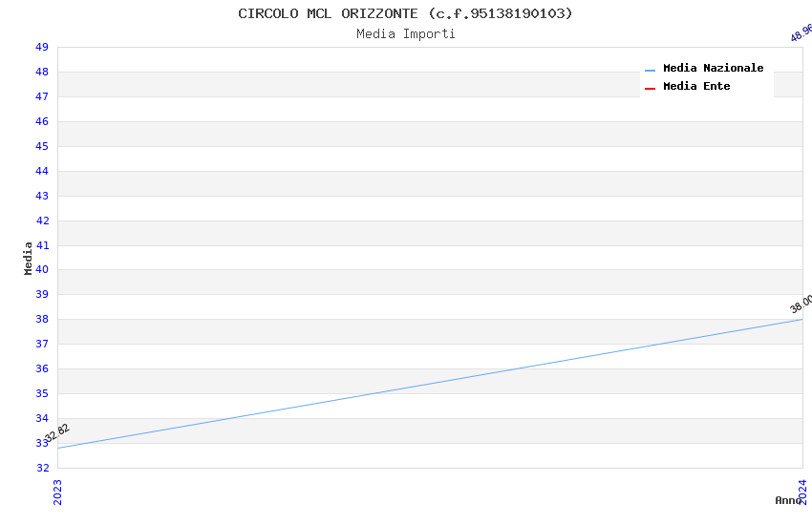Viewport: 812px width, 525px height.
Task: Click the 32.82 data point label
Action: pos(57,432)
